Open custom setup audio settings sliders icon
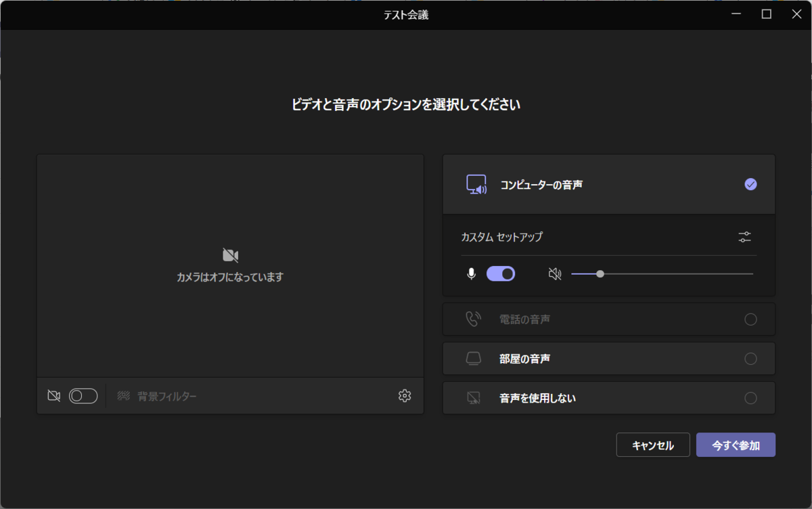Image resolution: width=812 pixels, height=509 pixels. point(744,237)
